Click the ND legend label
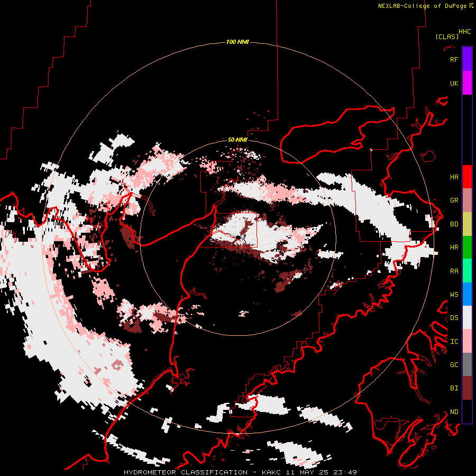The image size is (476, 476). point(454,411)
